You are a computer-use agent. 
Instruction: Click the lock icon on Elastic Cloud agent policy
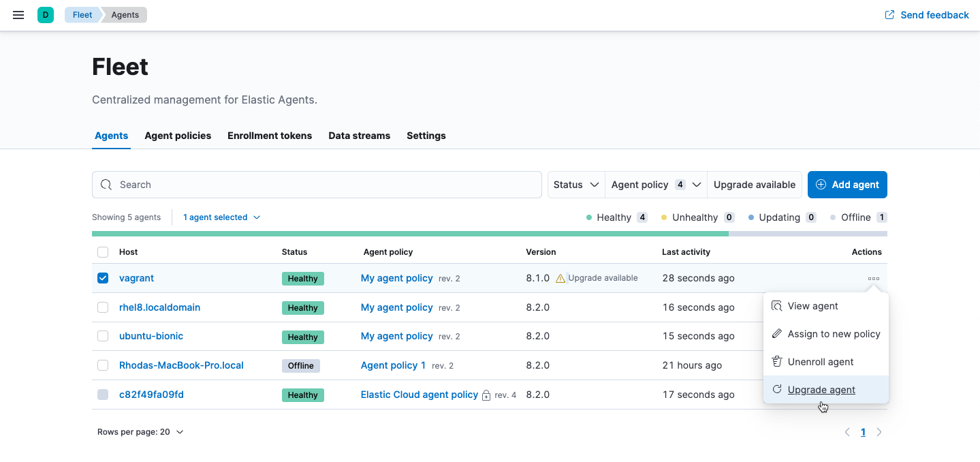[485, 395]
